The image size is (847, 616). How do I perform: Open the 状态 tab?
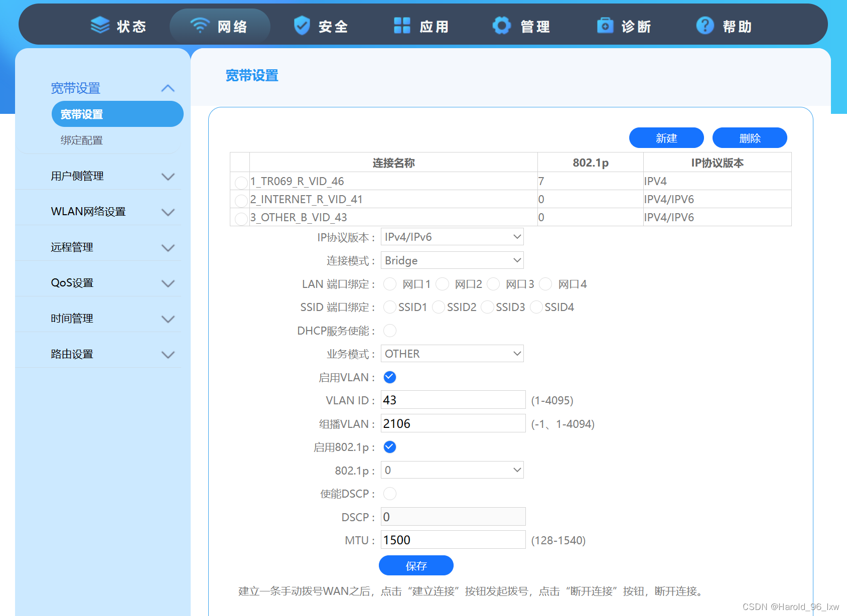pos(118,26)
